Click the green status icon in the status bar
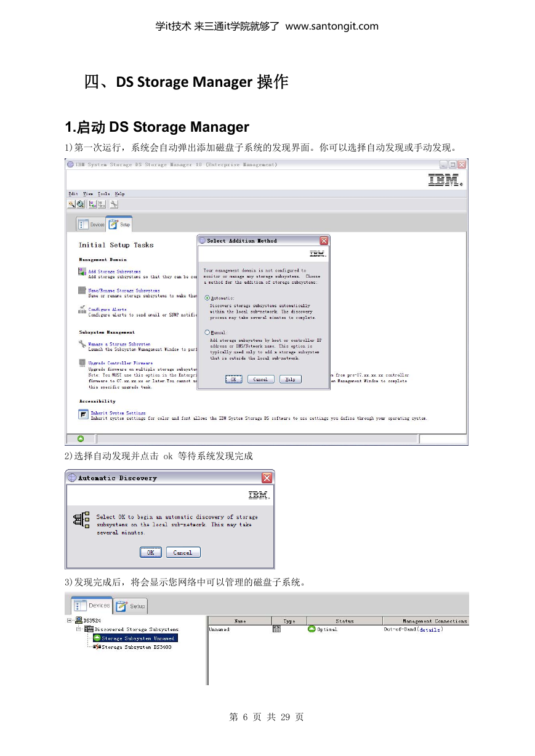The height and width of the screenshot is (756, 535). pyautogui.click(x=81, y=439)
